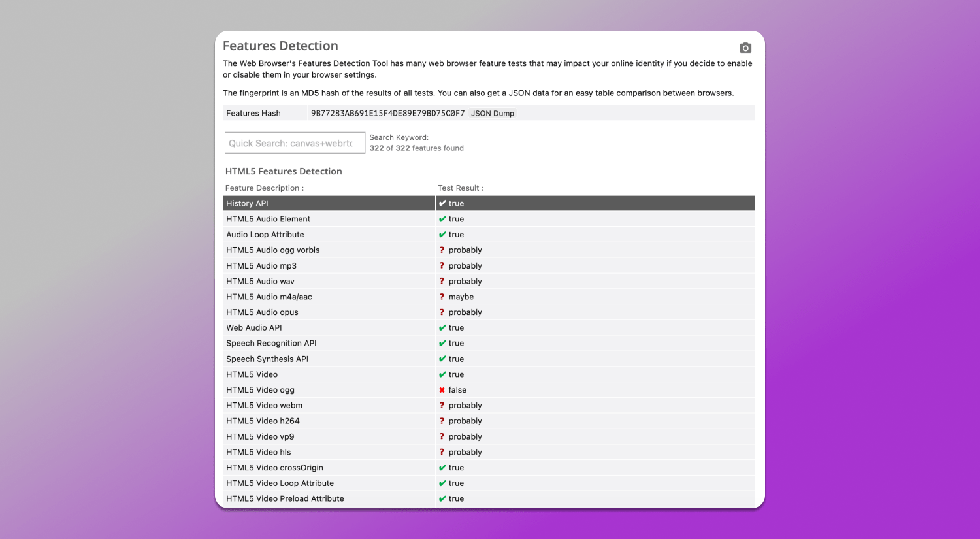Click the checkmark icon beside Web Audio API
The image size is (980, 539).
click(444, 327)
